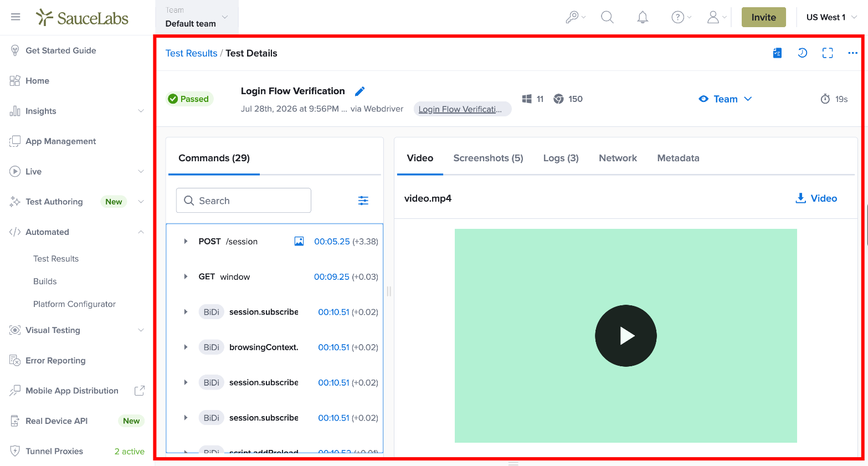The image size is (868, 466).
Task: Focus the commands Search field
Action: (244, 201)
